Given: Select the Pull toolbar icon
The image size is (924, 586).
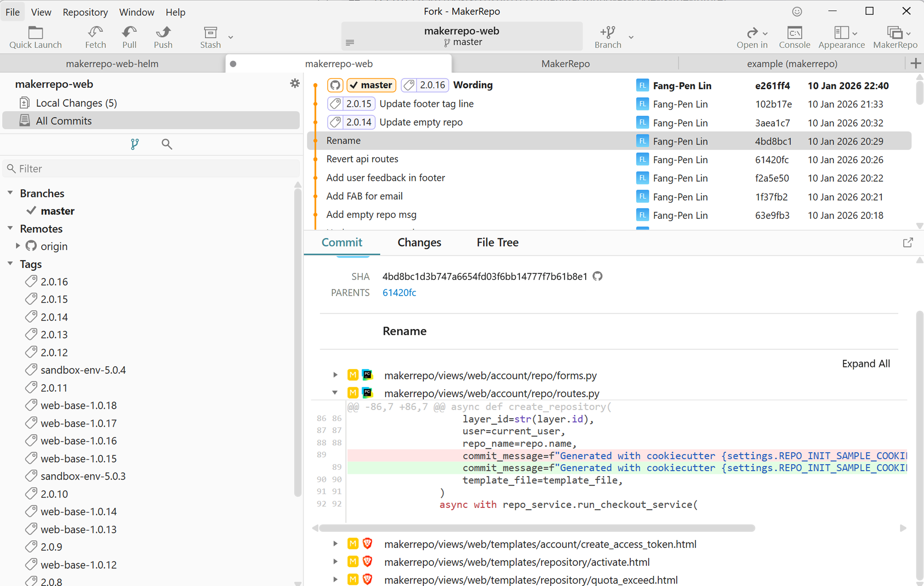Looking at the screenshot, I should (x=128, y=37).
